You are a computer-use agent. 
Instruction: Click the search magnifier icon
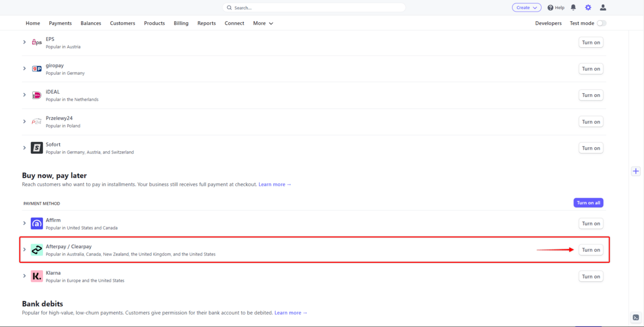229,8
